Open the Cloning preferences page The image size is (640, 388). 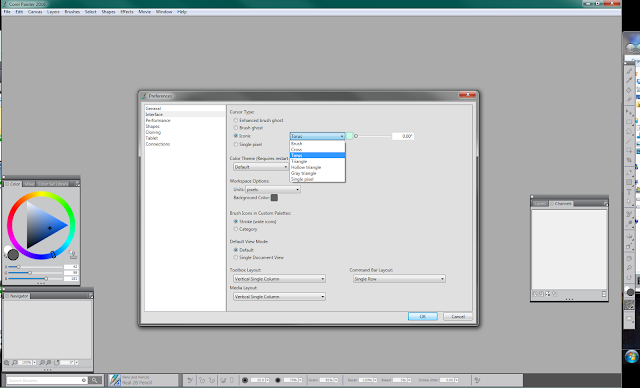(x=153, y=132)
